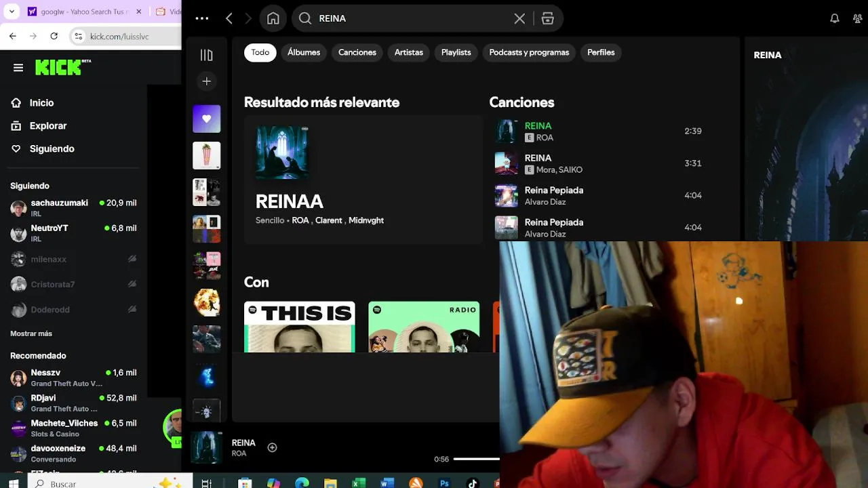
Task: Go back in Spotify navigation
Action: tap(229, 18)
